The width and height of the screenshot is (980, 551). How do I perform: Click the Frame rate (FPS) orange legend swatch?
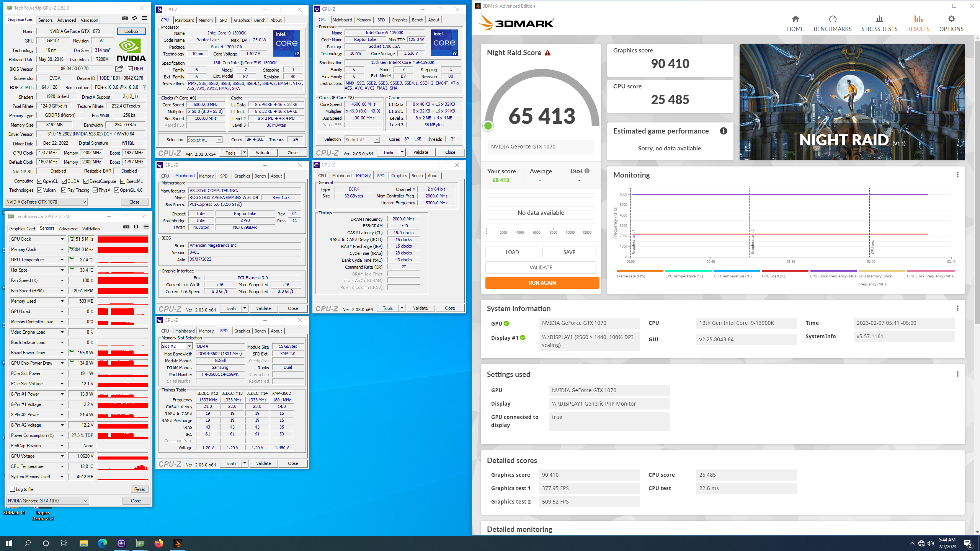pyautogui.click(x=640, y=271)
